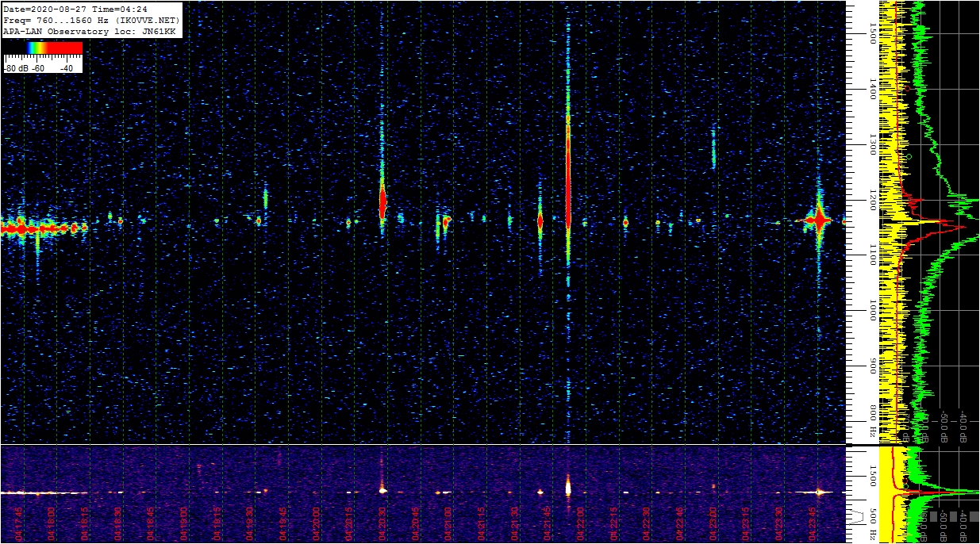
Task: Click the 1100 frequency axis label
Action: pos(872,255)
